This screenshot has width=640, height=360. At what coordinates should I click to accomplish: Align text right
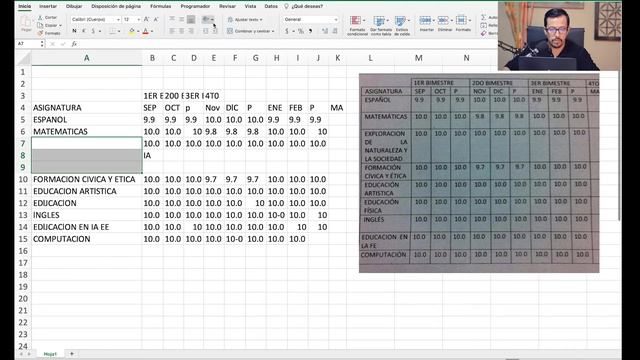[x=191, y=31]
